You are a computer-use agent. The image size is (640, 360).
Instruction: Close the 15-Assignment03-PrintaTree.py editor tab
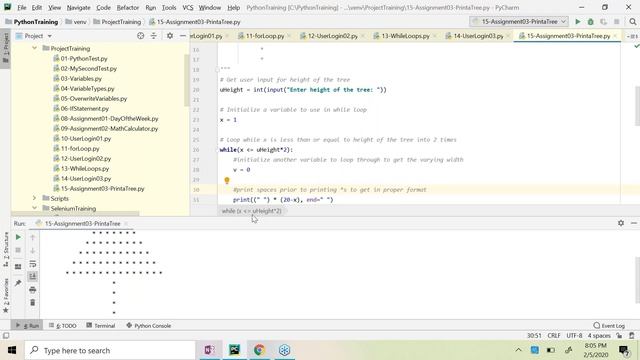click(615, 36)
